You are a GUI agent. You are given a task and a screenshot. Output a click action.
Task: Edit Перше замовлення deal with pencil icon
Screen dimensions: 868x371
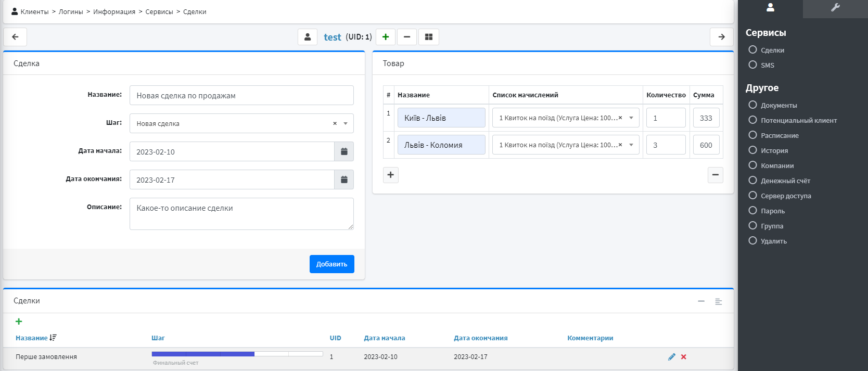coord(671,357)
